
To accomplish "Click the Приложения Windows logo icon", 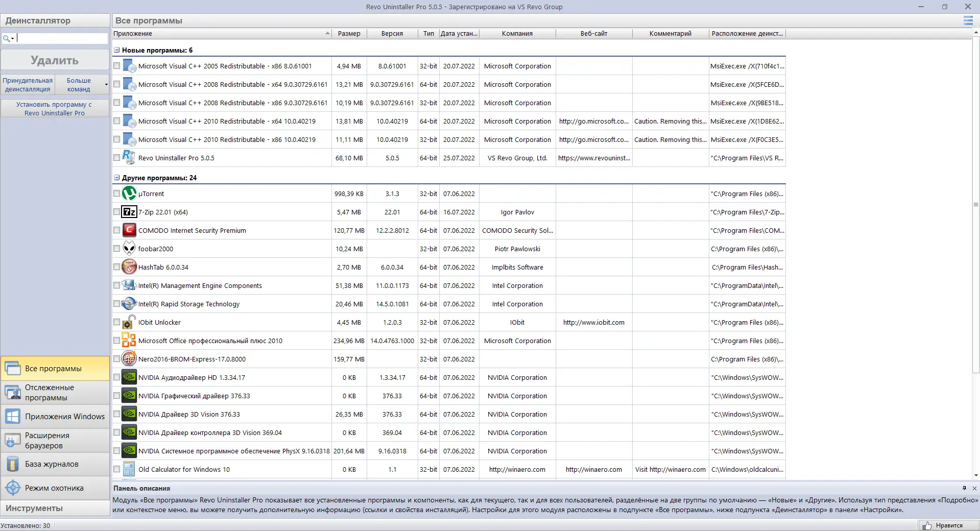I will 13,417.
